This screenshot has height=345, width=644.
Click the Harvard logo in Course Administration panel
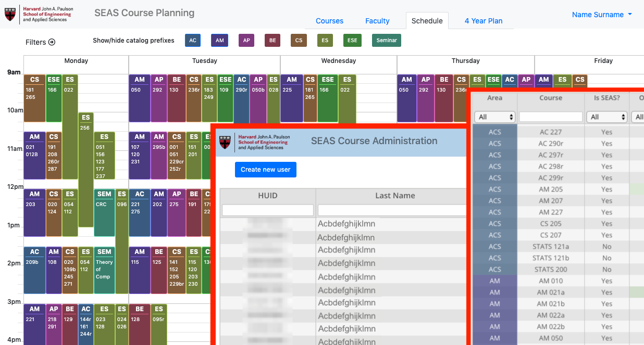pos(255,142)
